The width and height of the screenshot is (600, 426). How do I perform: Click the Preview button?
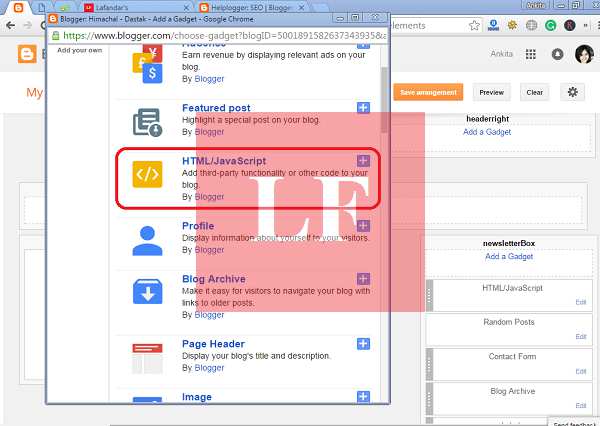click(491, 92)
